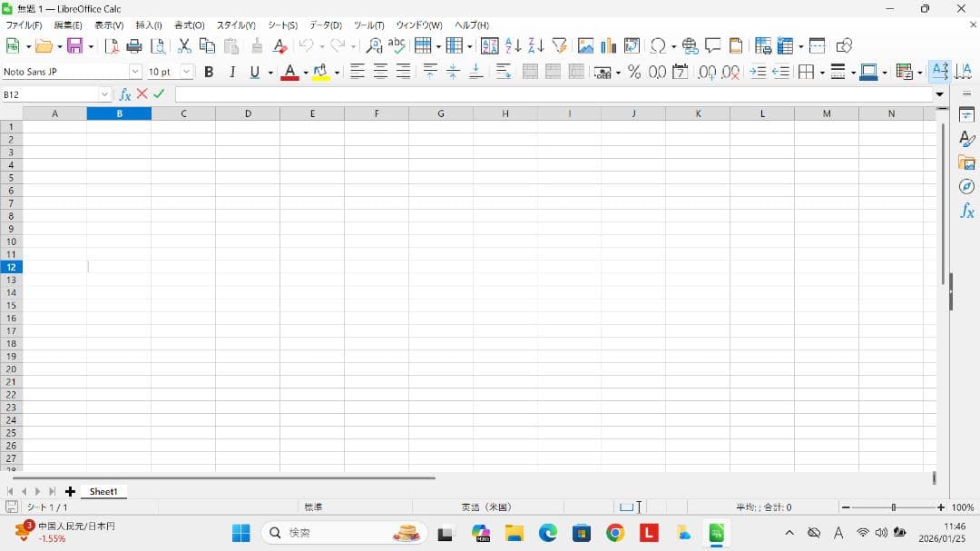The width and height of the screenshot is (980, 551).
Task: Insert a chart using the toolbar
Action: coord(608,46)
